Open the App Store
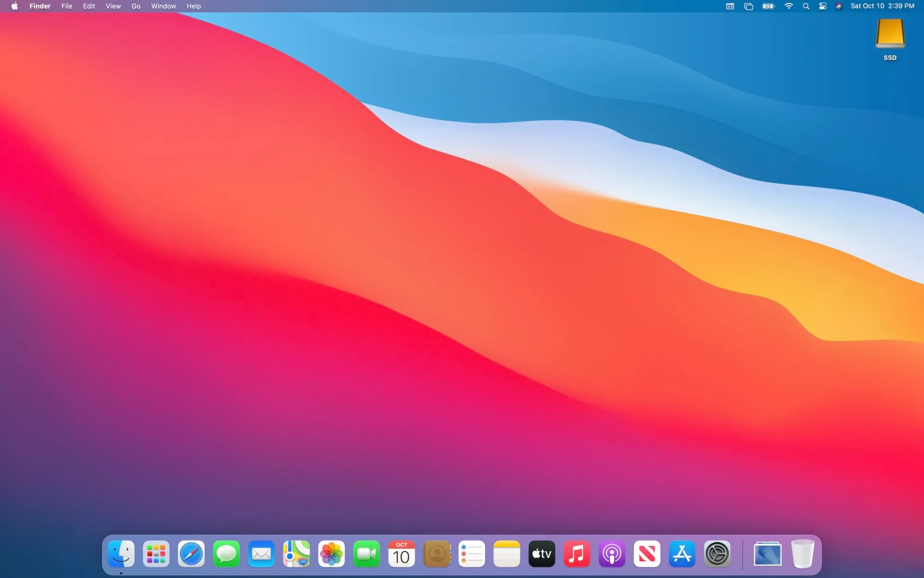The width and height of the screenshot is (924, 578). point(683,553)
